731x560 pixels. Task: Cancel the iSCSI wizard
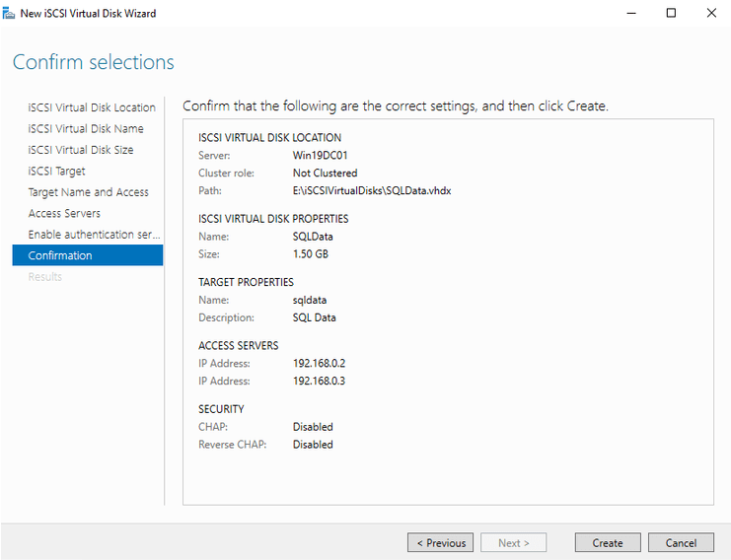point(681,542)
